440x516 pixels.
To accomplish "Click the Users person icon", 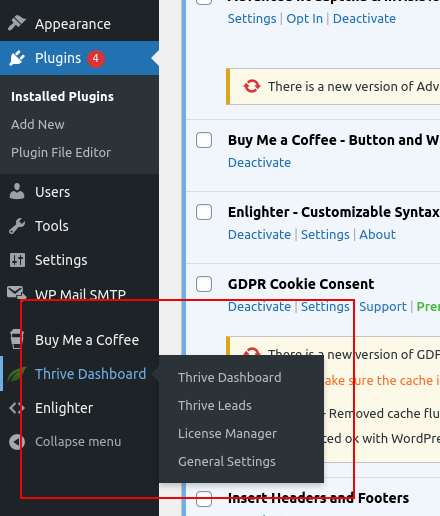I will (17, 192).
